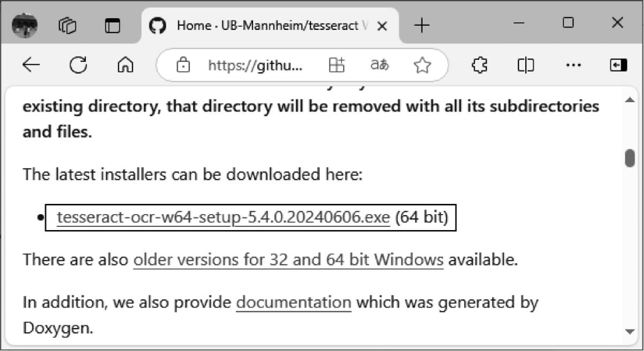Refresh the current page
Viewport: 644px width, 351px height.
pos(78,65)
